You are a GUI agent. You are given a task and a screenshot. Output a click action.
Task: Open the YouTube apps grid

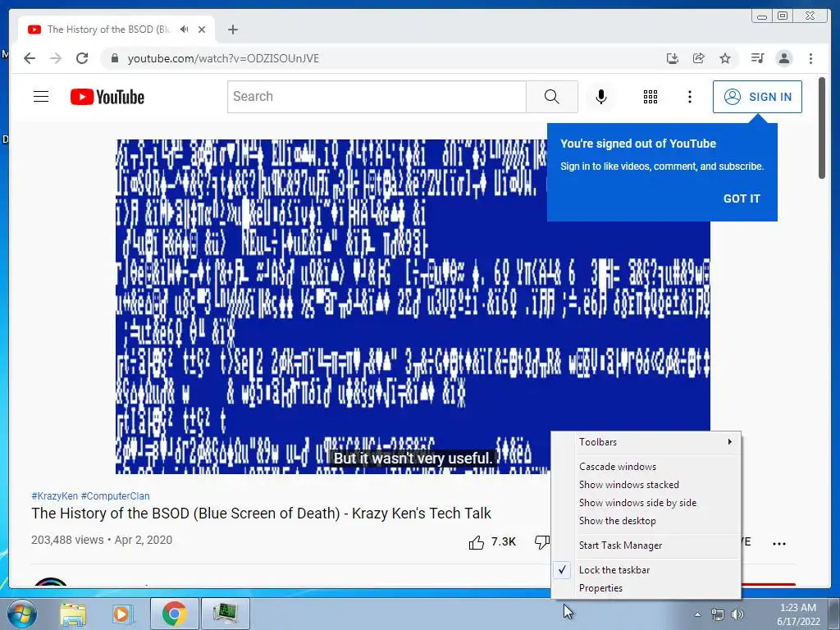pyautogui.click(x=651, y=97)
